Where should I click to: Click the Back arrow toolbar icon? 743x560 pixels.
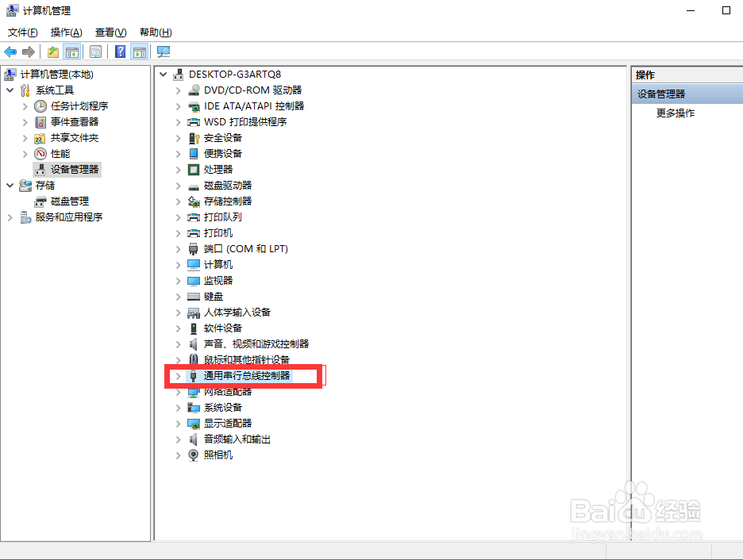point(10,52)
